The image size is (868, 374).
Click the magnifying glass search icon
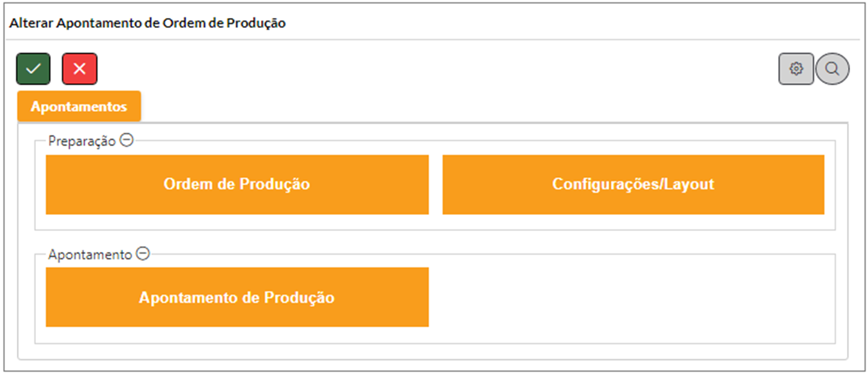[832, 69]
